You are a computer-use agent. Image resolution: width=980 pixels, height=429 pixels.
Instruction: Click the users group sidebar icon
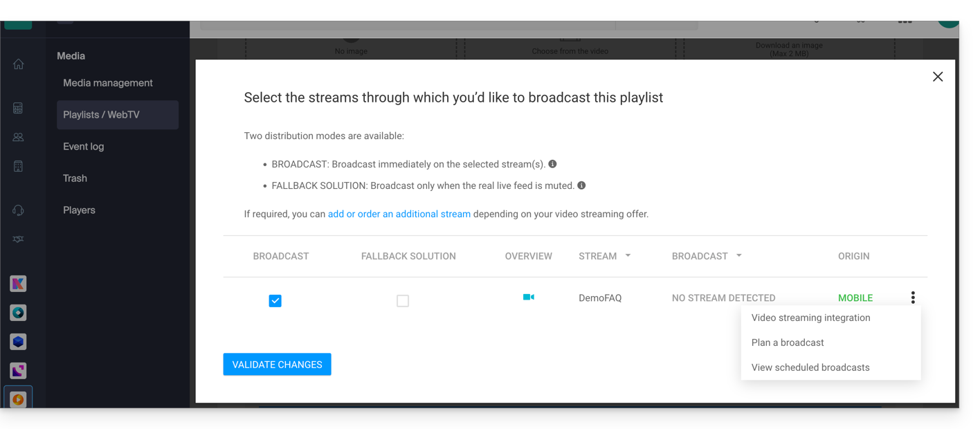19,137
